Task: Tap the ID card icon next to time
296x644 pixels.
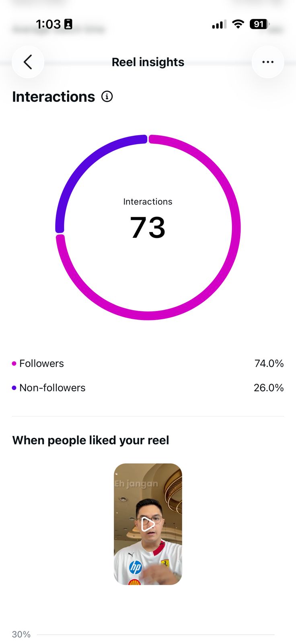Action: (68, 25)
